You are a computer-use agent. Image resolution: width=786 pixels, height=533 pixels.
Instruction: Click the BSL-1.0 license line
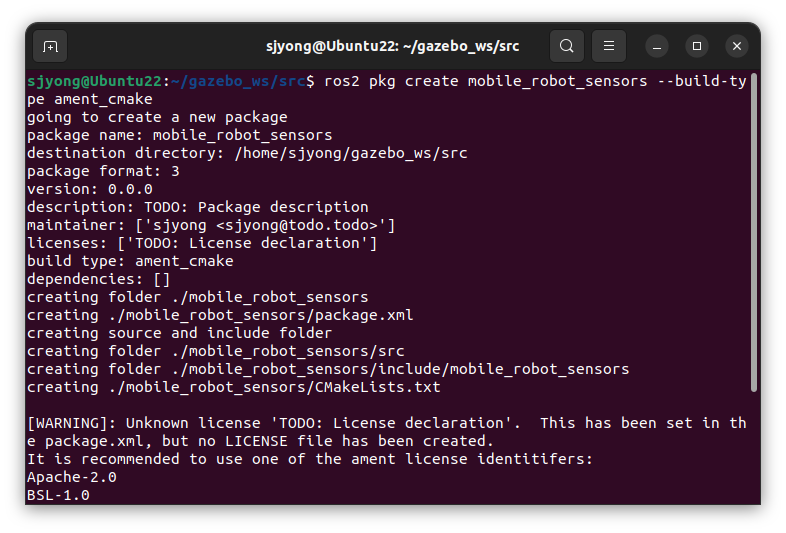pos(58,495)
